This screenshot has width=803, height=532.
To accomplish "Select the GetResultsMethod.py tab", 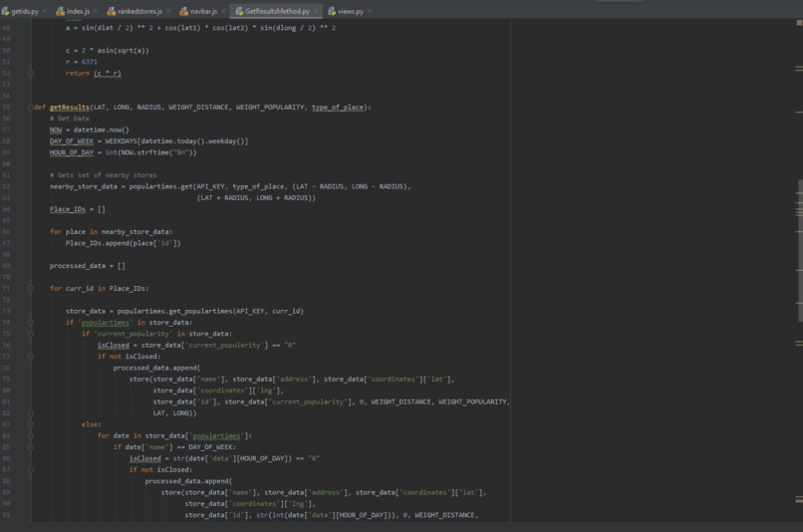I will pos(277,11).
